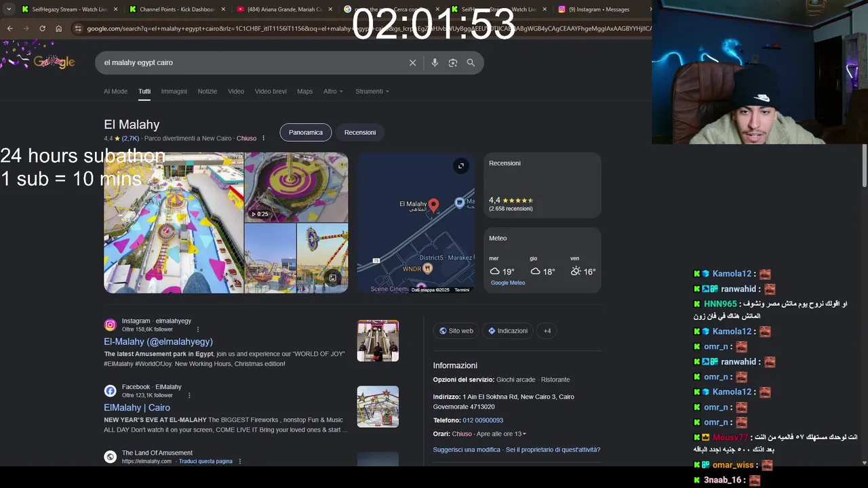
Task: Open the all-photos gallery icon
Action: [333, 278]
